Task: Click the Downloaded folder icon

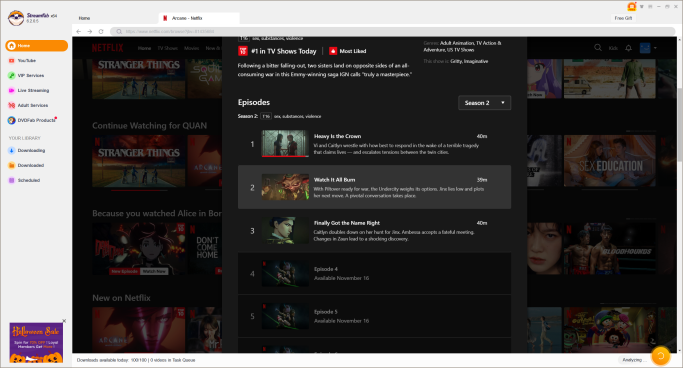Action: tap(12, 165)
